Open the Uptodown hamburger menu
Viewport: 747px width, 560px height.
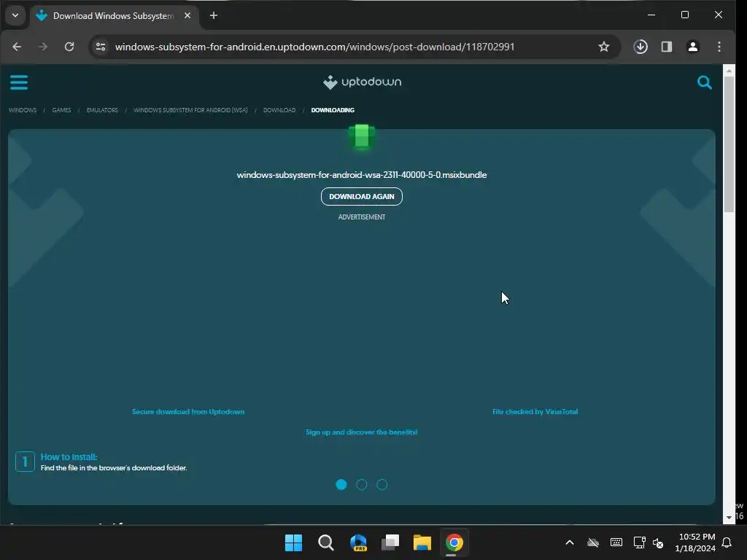click(x=19, y=82)
